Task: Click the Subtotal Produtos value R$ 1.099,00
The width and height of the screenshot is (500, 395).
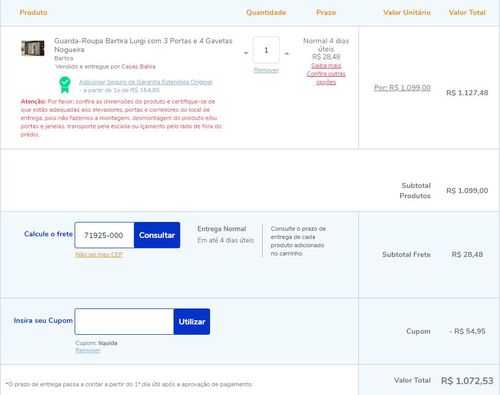Action: [x=467, y=191]
